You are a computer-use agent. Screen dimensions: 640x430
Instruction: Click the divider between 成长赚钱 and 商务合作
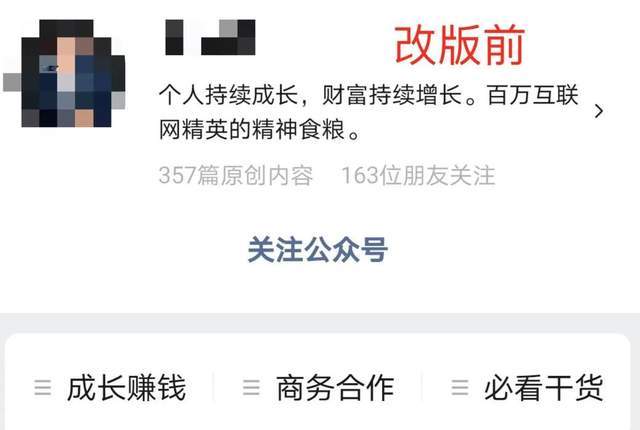[x=213, y=388]
